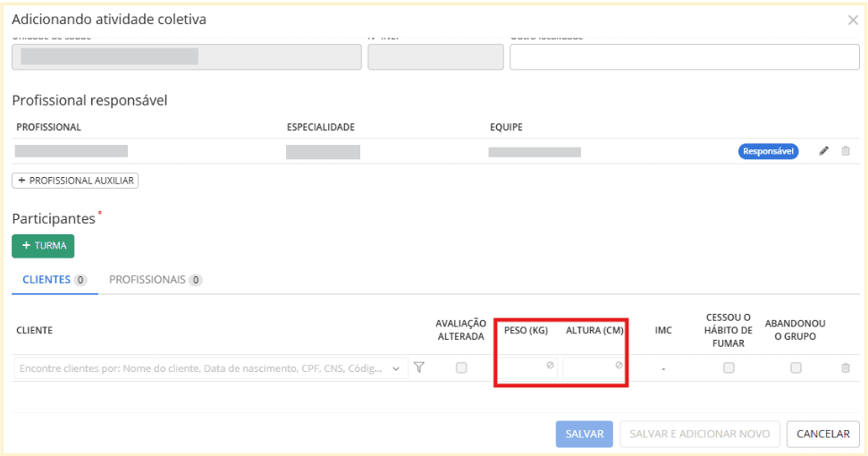The width and height of the screenshot is (868, 456).
Task: Check the Cessou o Hábito de Fumar box
Action: tap(729, 367)
